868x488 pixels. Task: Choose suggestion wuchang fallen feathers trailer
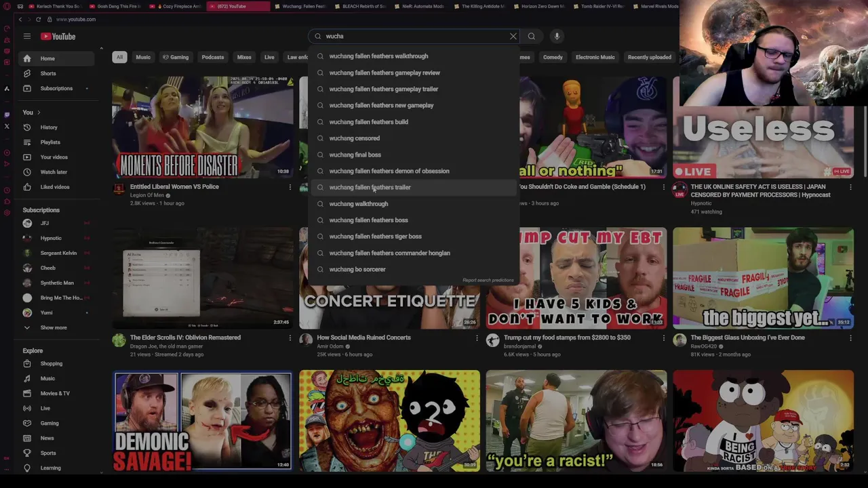[x=414, y=187]
